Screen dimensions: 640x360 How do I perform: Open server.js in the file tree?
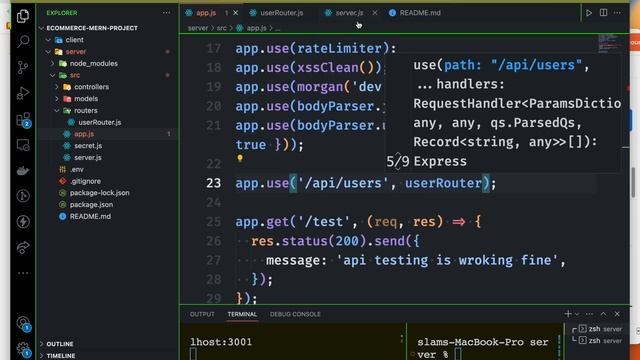[x=108, y=158]
